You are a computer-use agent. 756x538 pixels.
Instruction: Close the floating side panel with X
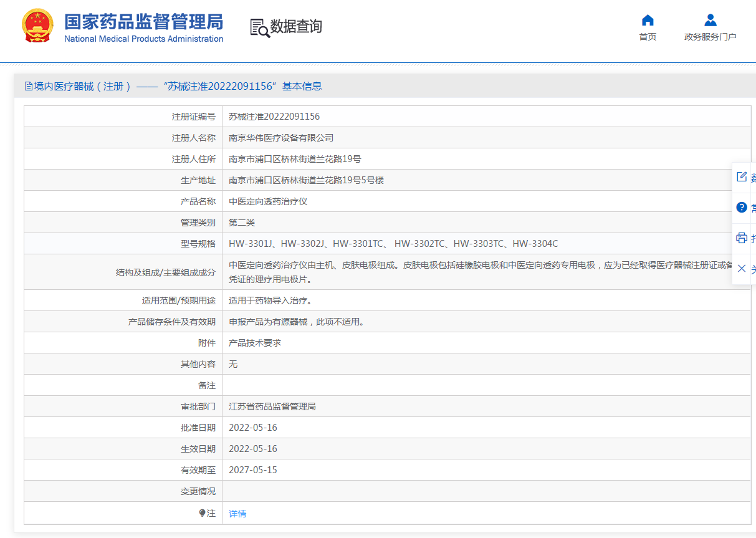coord(742,269)
